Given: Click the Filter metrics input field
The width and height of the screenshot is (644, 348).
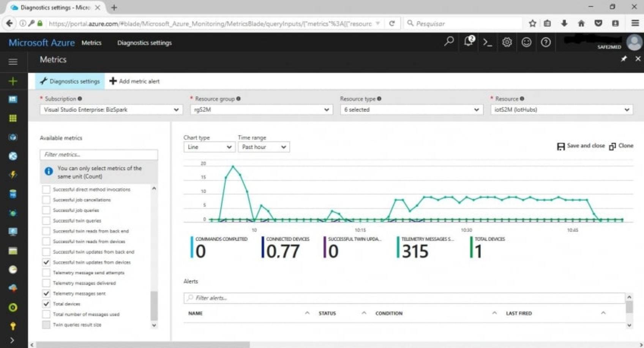Looking at the screenshot, I should pos(99,155).
